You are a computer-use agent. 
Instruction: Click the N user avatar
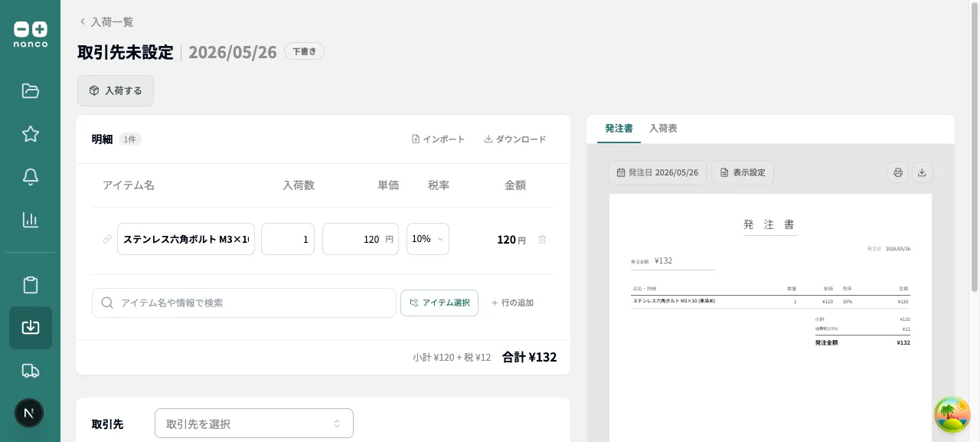point(29,413)
